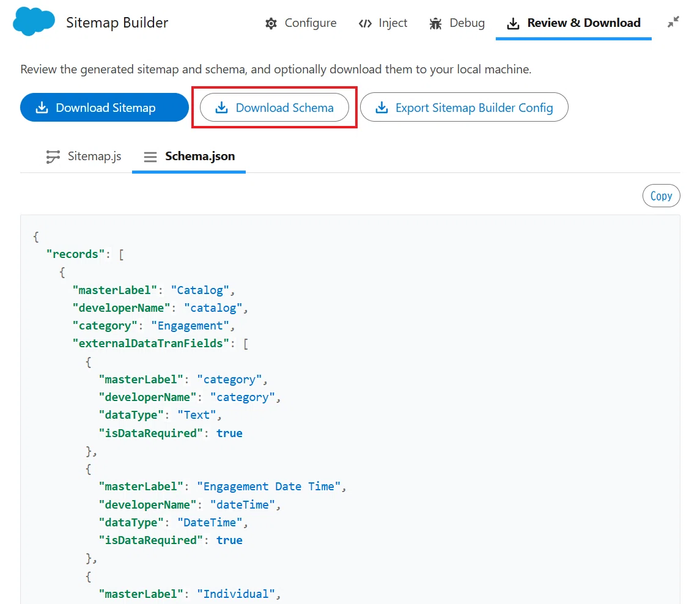Click the Schema.json lines icon
Image resolution: width=700 pixels, height=604 pixels.
pos(150,157)
